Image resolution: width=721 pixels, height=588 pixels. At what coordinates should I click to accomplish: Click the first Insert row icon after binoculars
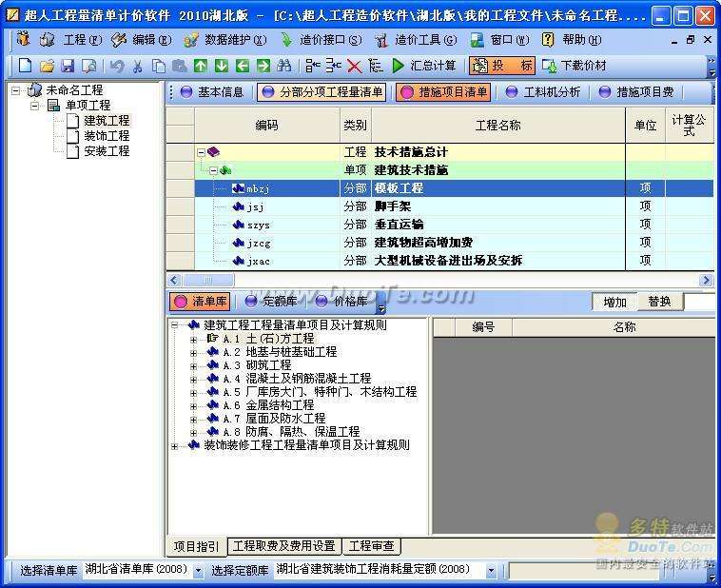(x=313, y=66)
